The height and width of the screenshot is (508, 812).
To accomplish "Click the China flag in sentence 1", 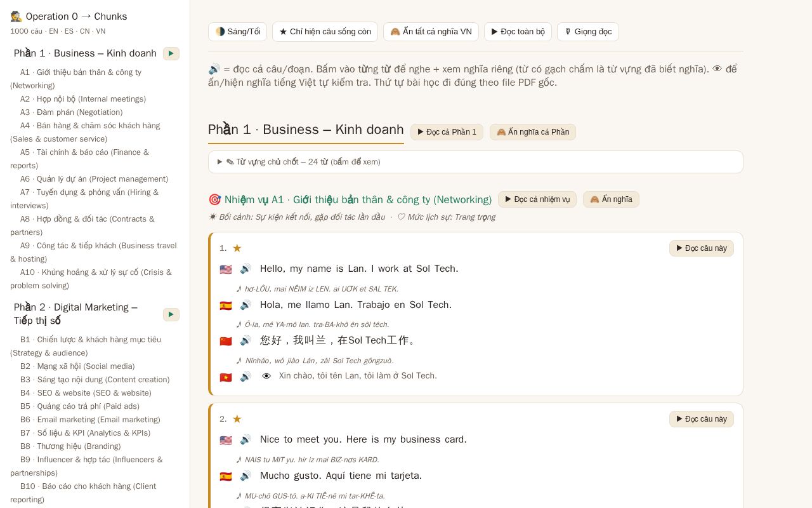I will [x=226, y=341].
